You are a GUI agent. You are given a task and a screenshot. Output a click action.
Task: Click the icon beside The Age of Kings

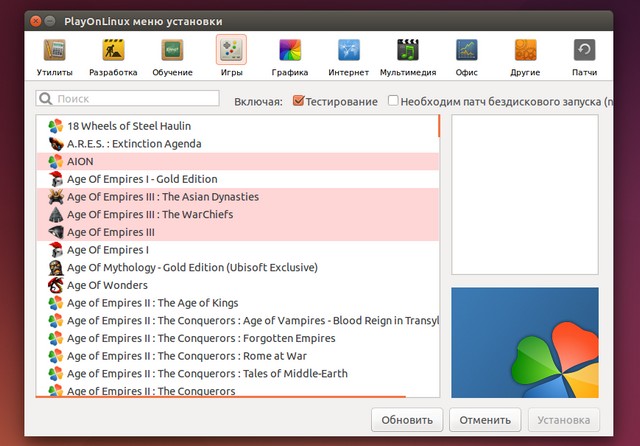(x=56, y=303)
